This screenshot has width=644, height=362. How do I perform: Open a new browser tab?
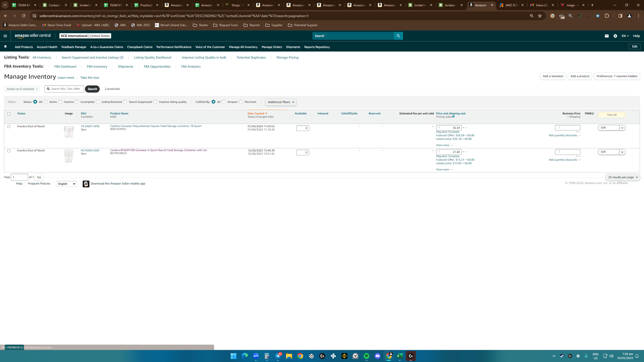592,5
